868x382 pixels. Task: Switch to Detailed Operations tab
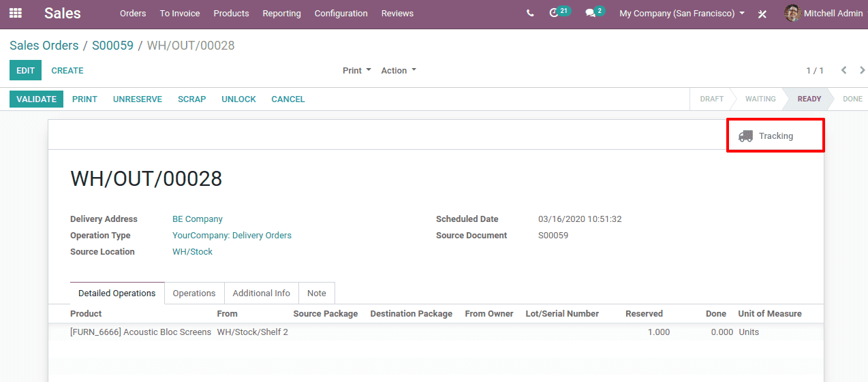tap(117, 293)
